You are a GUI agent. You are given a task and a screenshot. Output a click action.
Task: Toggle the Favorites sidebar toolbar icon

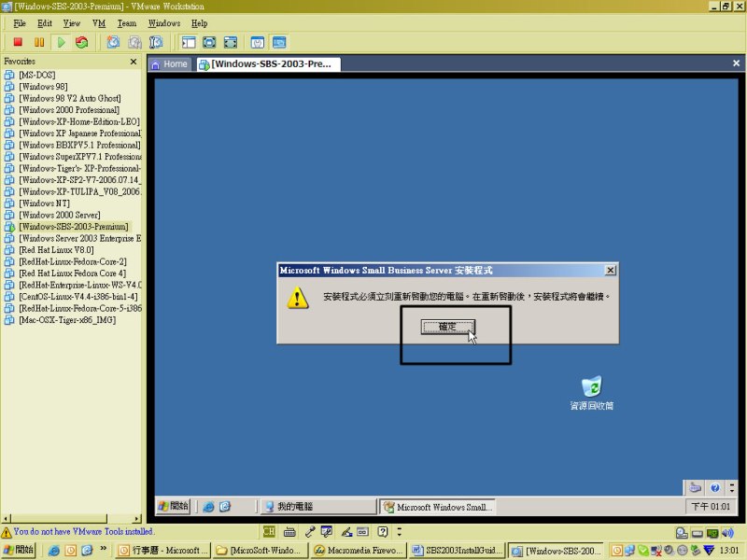pyautogui.click(x=189, y=42)
